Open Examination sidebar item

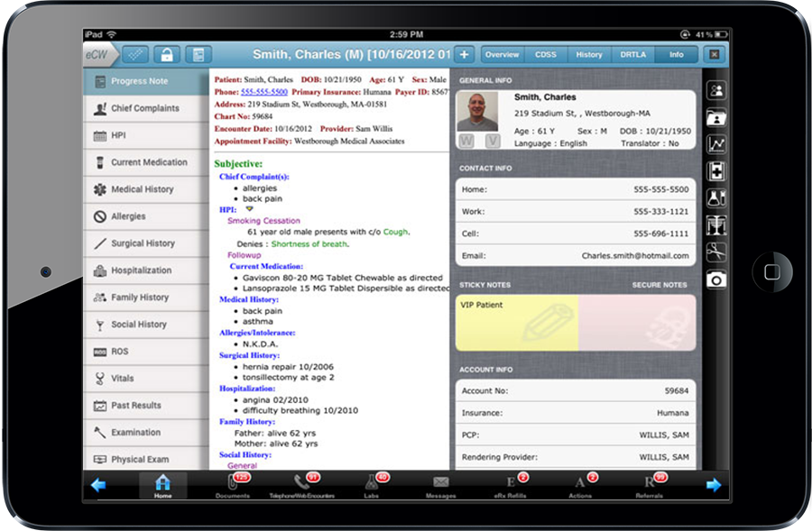tap(146, 432)
